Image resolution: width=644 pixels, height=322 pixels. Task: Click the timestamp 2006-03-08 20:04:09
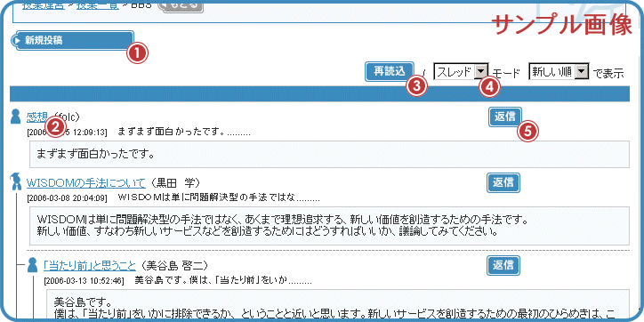[67, 198]
